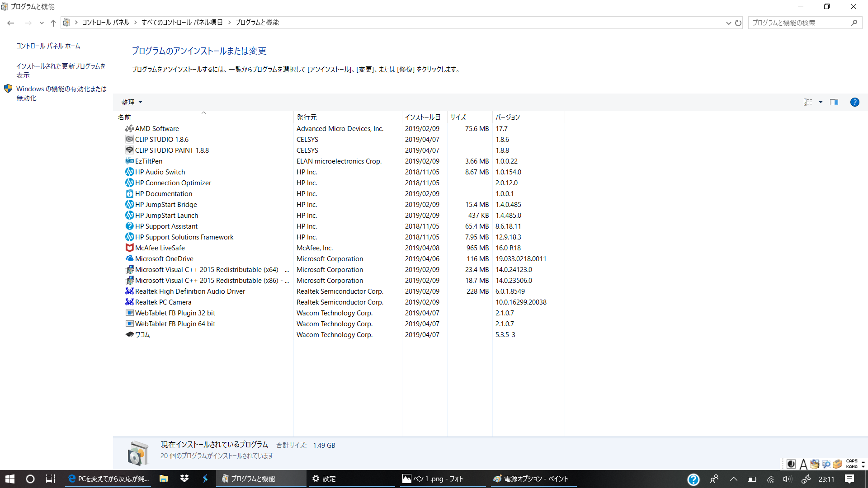Toggle the preview pane icon
The height and width of the screenshot is (488, 868).
(834, 102)
